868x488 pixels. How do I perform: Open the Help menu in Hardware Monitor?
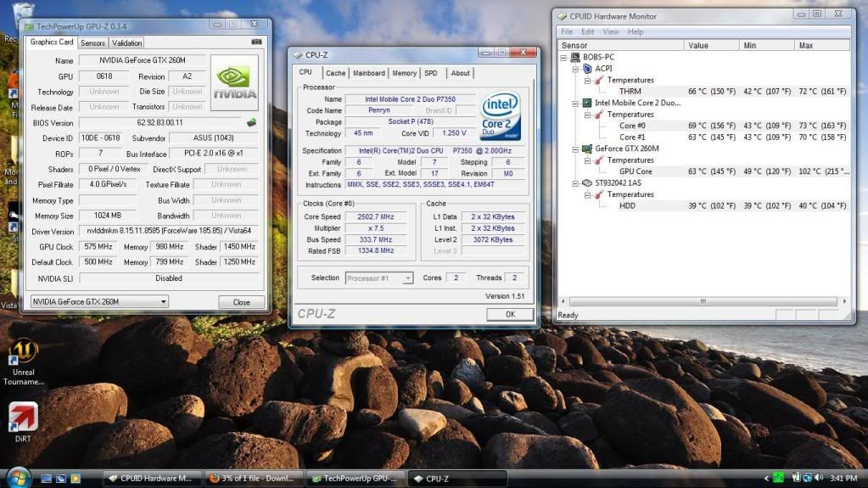point(636,31)
